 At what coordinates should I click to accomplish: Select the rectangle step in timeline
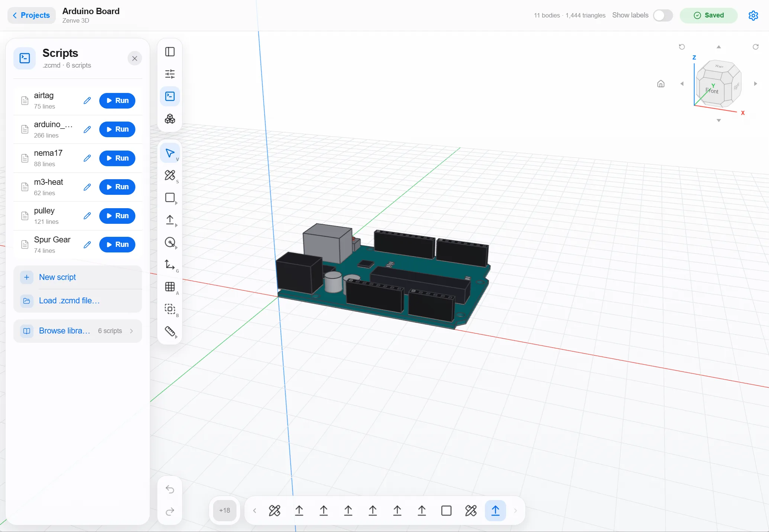446,510
